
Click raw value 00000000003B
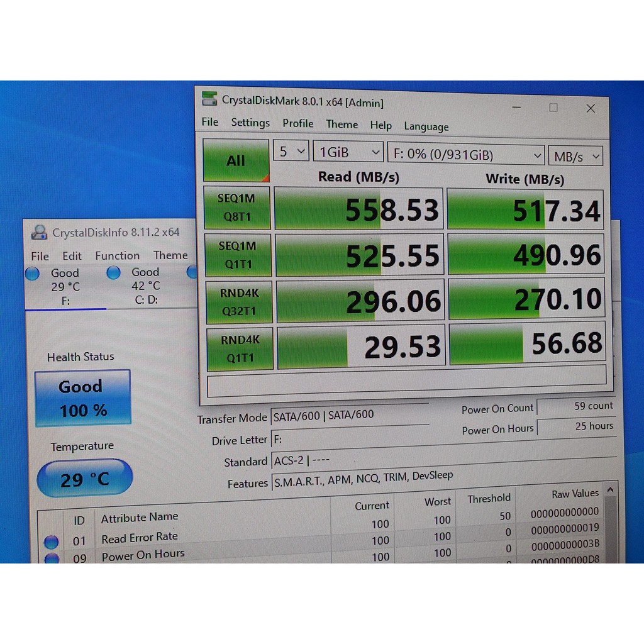point(565,544)
